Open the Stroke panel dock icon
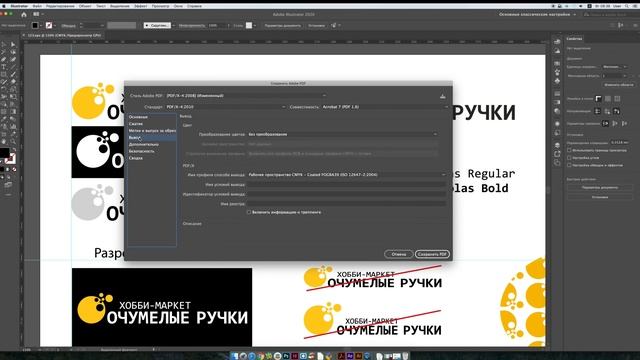Screen dimensions: 640x360 click(557, 94)
